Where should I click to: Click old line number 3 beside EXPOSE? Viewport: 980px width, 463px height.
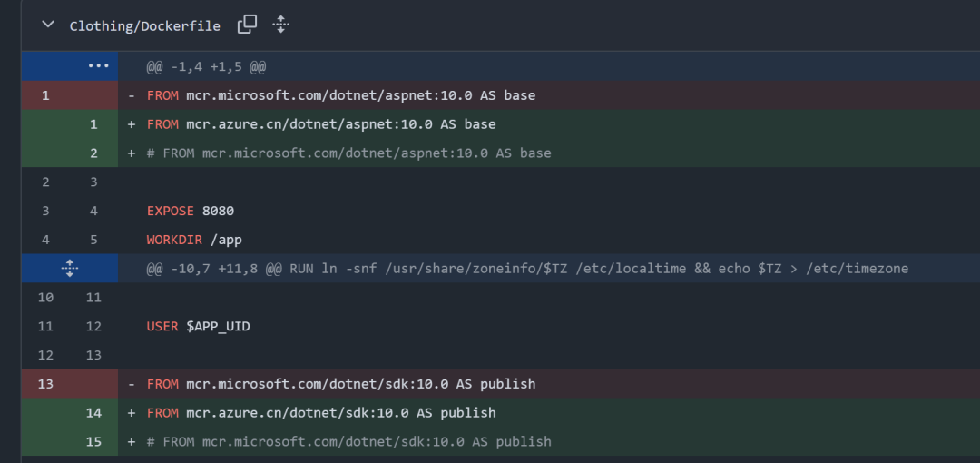point(45,211)
